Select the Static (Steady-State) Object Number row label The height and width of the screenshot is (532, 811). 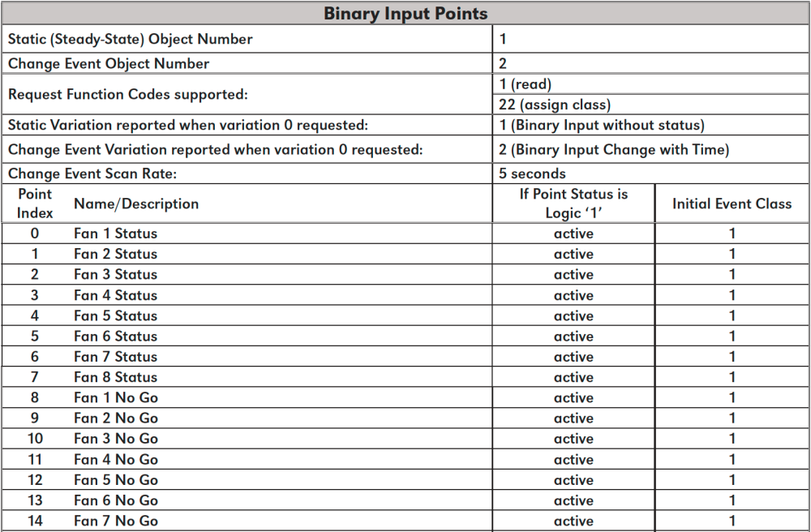tap(131, 39)
